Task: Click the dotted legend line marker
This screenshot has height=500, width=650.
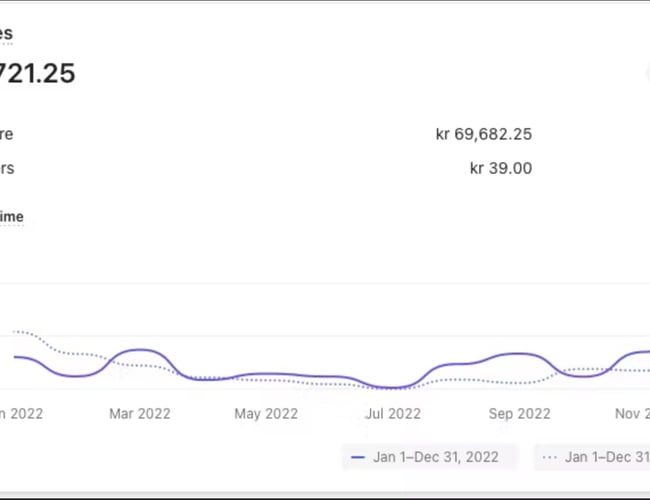Action: click(x=550, y=457)
